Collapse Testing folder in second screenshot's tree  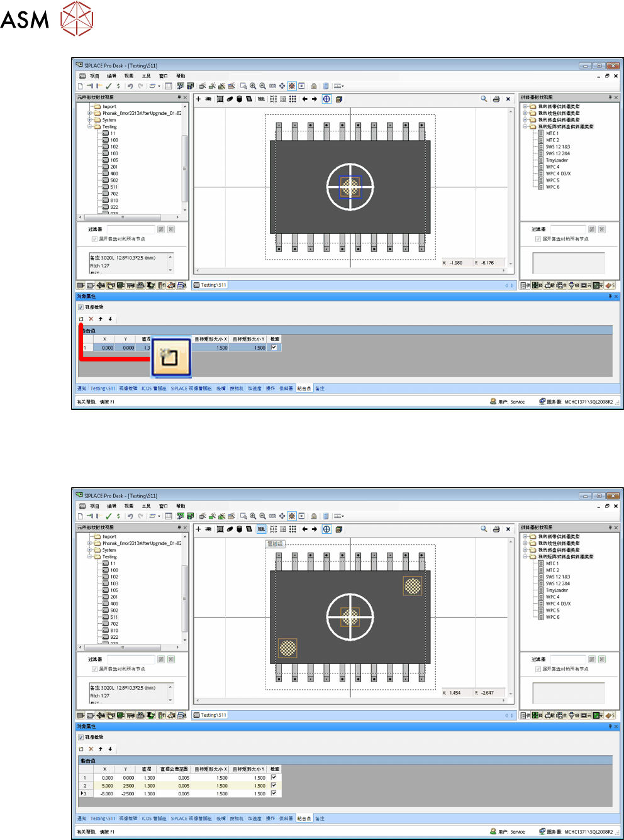[90, 556]
